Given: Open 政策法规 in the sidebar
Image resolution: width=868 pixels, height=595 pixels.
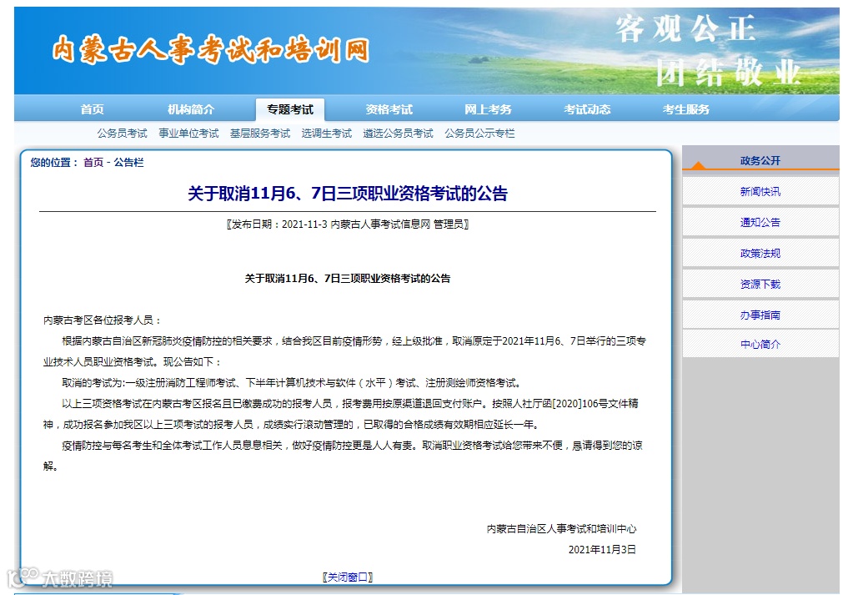Looking at the screenshot, I should (760, 254).
